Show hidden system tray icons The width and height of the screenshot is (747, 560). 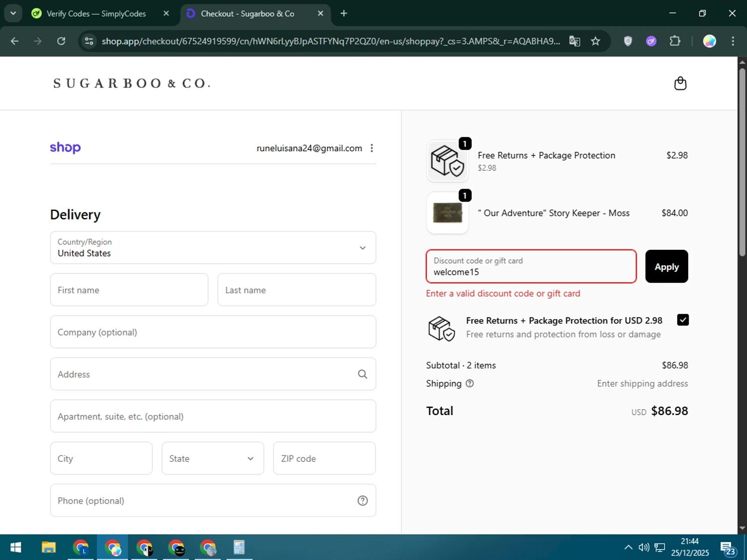tap(628, 548)
